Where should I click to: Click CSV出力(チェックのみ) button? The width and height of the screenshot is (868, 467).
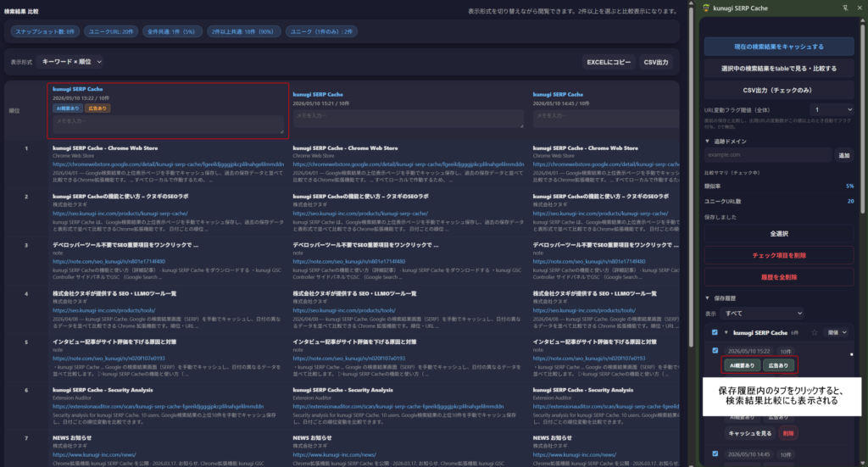[x=779, y=90]
